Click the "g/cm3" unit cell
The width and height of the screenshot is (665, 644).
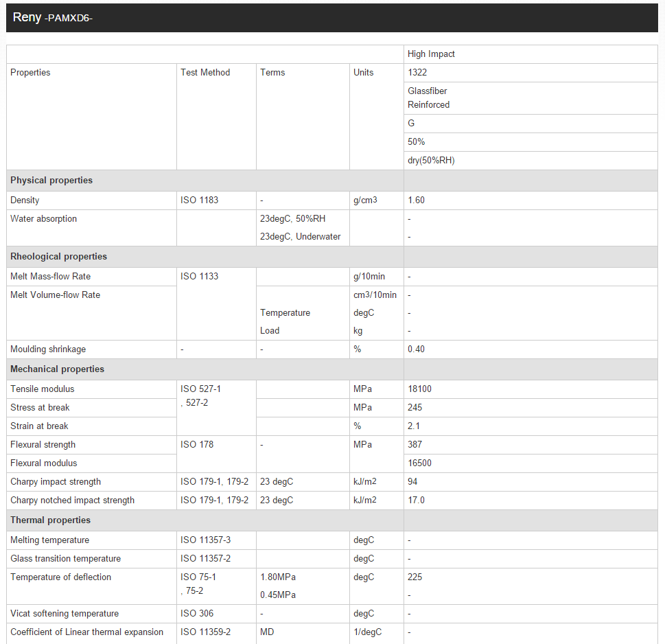point(365,200)
